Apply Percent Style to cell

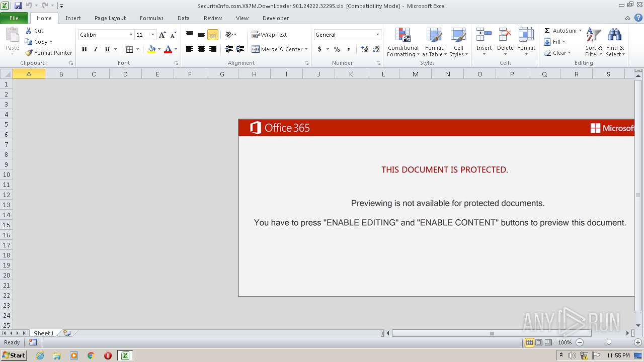click(337, 49)
